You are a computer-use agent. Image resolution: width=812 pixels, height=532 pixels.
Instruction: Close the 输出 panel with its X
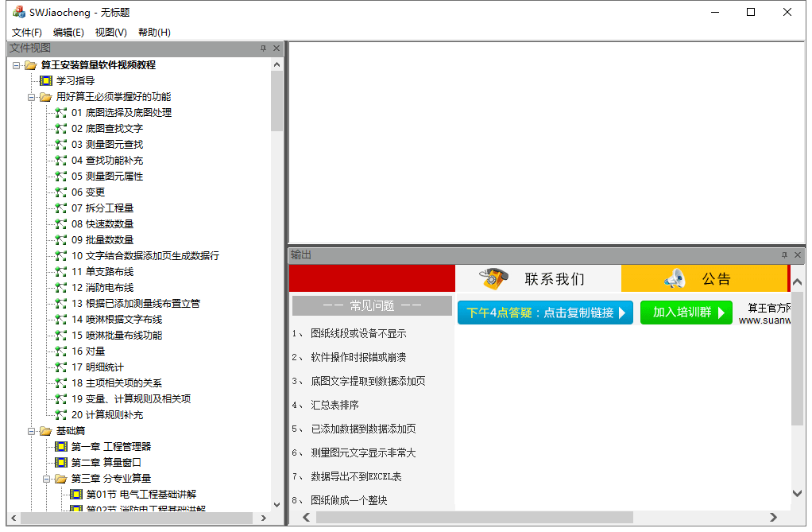click(x=798, y=255)
